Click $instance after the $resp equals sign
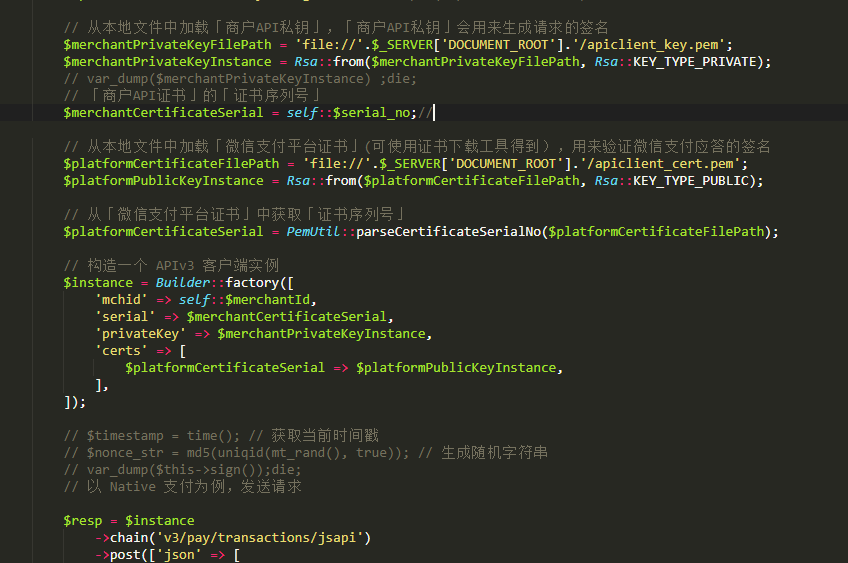 point(160,521)
